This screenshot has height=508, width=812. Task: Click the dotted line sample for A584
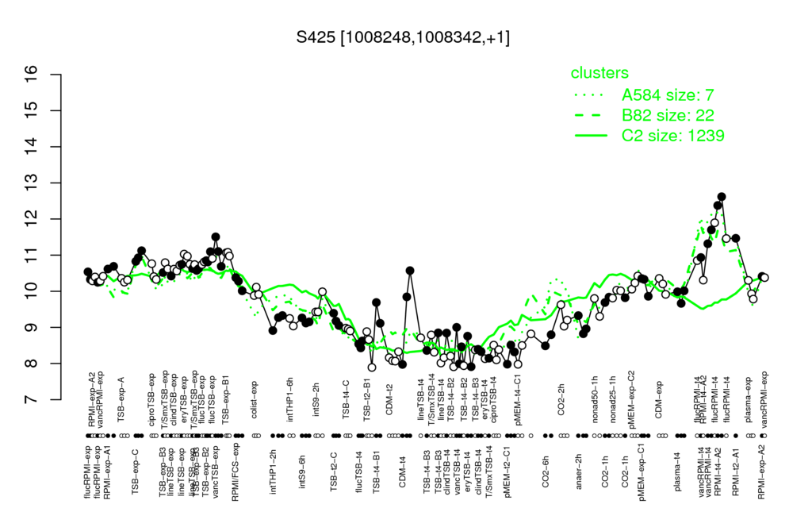[x=591, y=95]
